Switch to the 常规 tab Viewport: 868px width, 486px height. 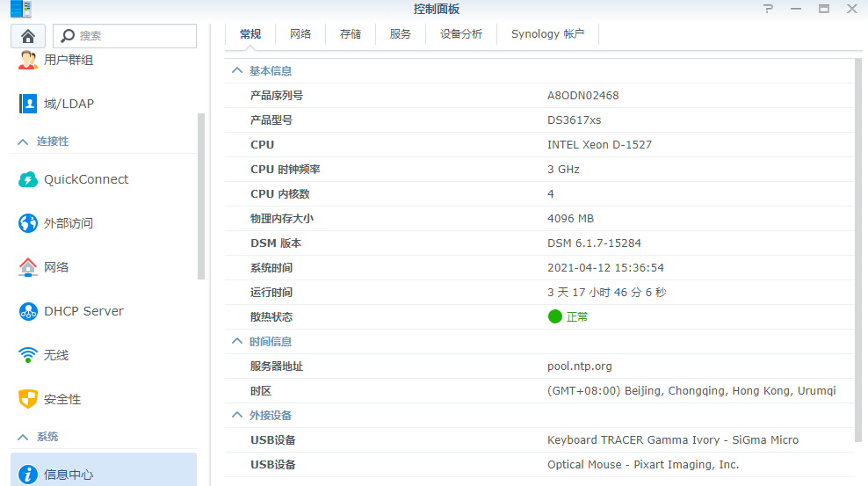(x=250, y=34)
